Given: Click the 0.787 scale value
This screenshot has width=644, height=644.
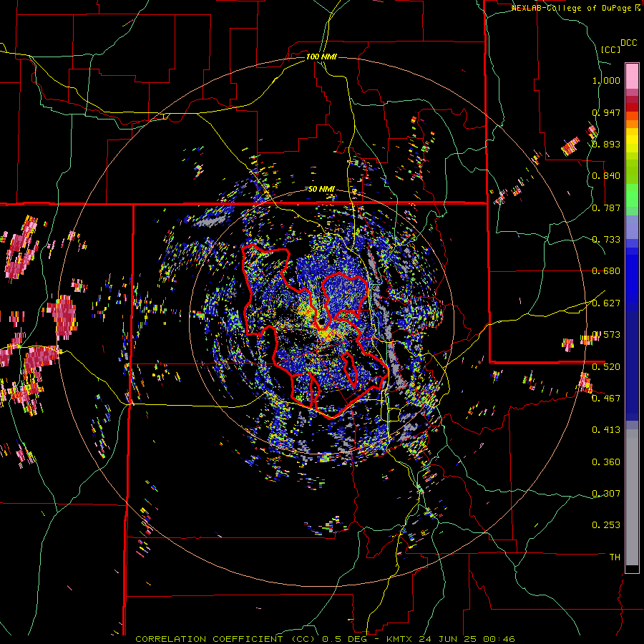Looking at the screenshot, I should click(x=606, y=208).
